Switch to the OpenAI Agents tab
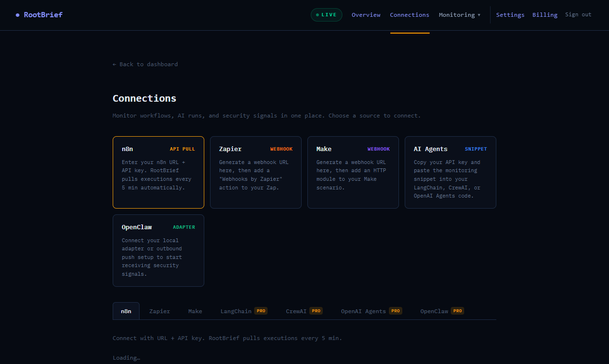 (371, 311)
